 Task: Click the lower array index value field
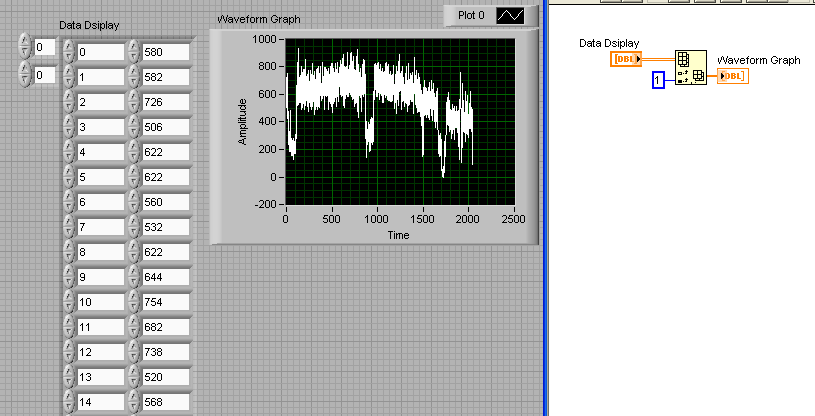tap(45, 75)
